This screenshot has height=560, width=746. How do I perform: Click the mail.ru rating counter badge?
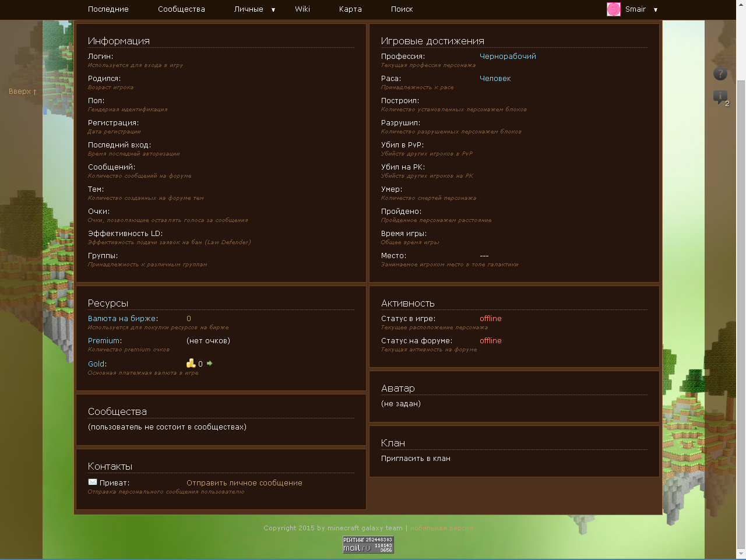coord(368,544)
